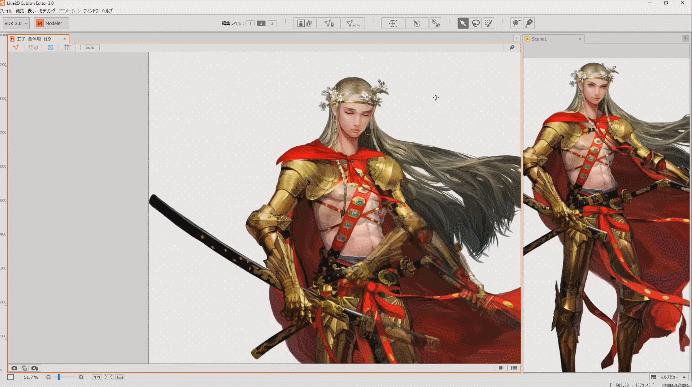Image resolution: width=692 pixels, height=387 pixels.
Task: Click the panel menu button at far right of Scene1 bar
Action: click(685, 39)
